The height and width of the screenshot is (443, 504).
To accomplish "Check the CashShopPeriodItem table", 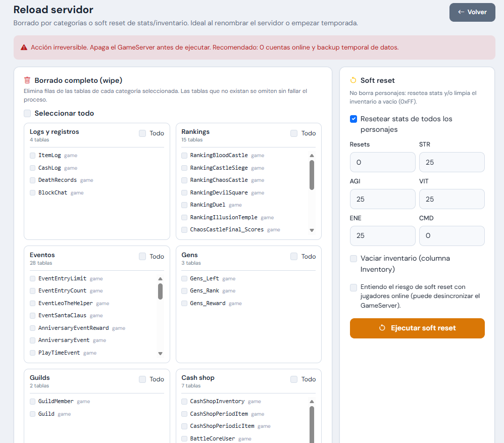I will pos(184,414).
